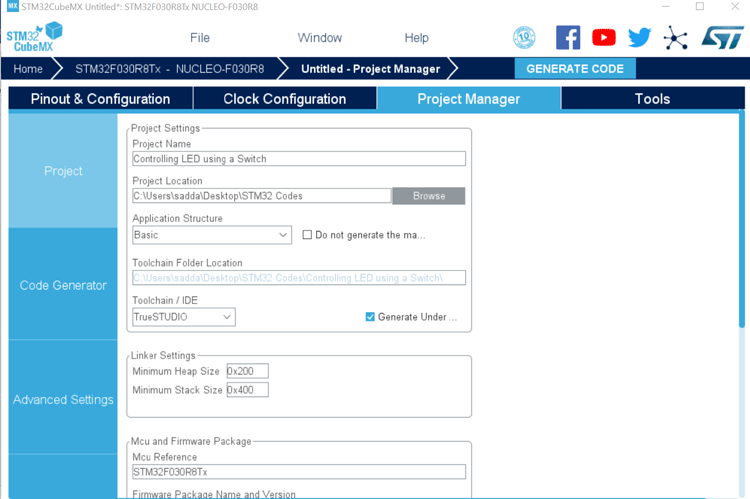Switch to Clock Configuration tab
This screenshot has width=750, height=499.
click(x=285, y=99)
